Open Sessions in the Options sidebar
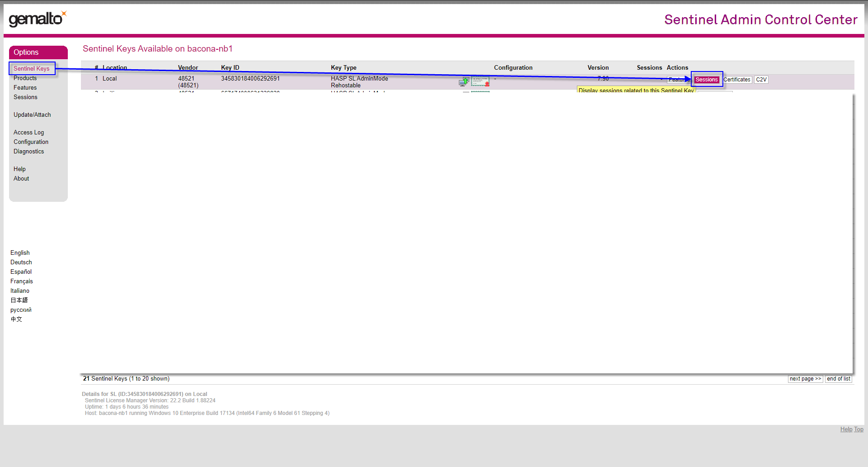Screen dimensions: 868x467 pyautogui.click(x=26, y=97)
